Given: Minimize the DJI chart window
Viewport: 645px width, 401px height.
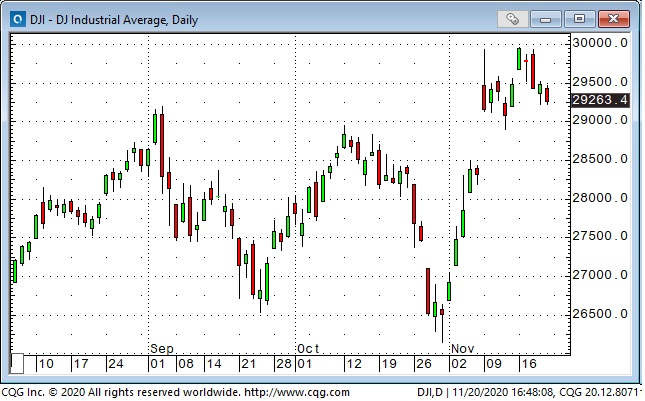Looking at the screenshot, I should [545, 19].
